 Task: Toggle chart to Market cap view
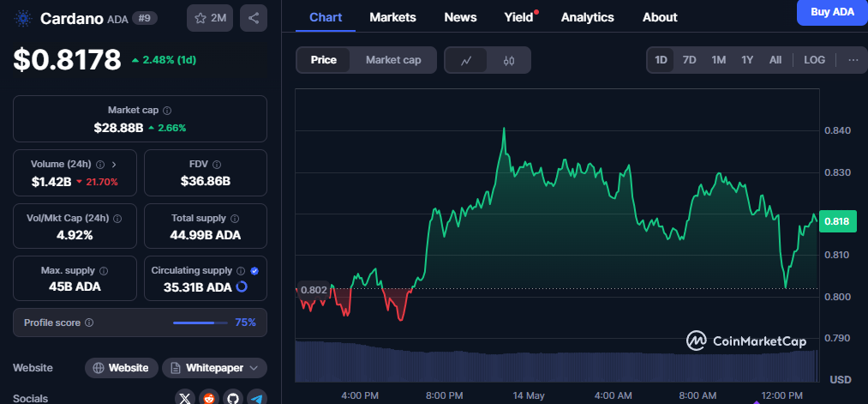coord(393,60)
